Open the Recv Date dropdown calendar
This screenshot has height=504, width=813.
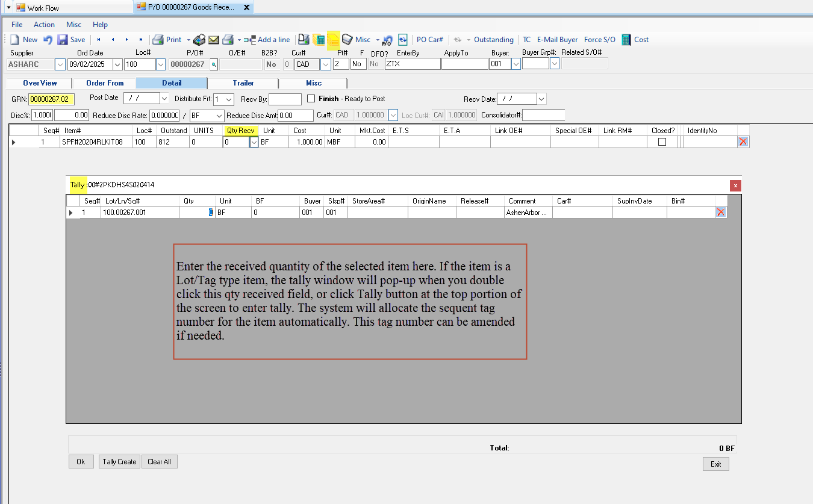coord(541,99)
